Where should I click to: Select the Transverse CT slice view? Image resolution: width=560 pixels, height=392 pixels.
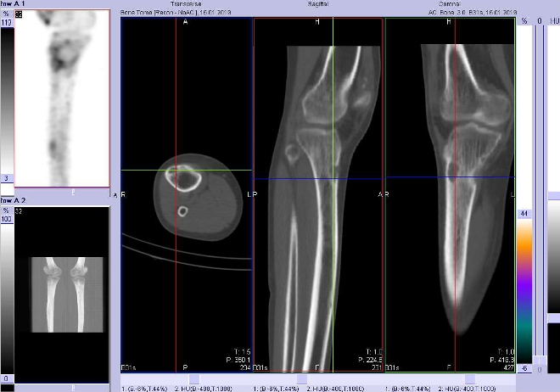point(186,195)
